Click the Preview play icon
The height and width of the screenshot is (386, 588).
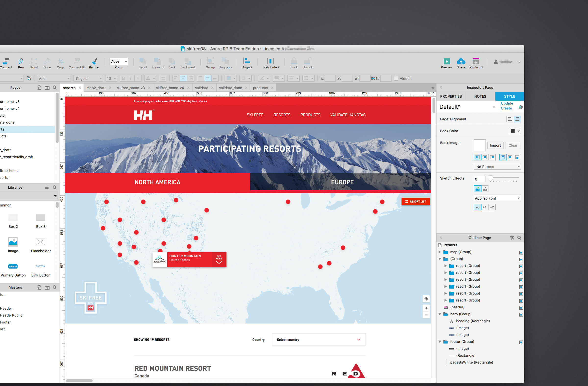[446, 61]
